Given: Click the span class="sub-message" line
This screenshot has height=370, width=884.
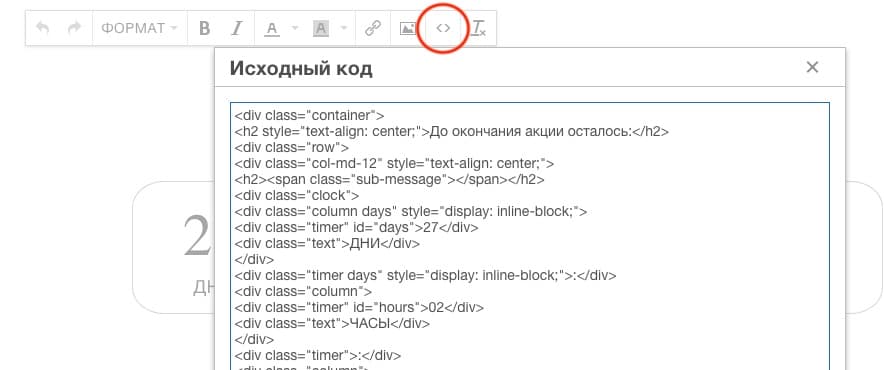Looking at the screenshot, I should pos(390,180).
